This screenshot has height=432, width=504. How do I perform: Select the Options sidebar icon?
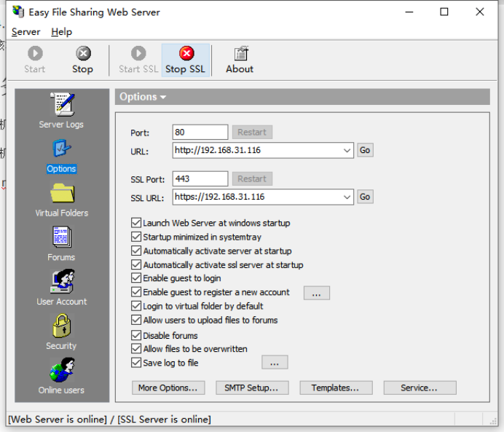(x=61, y=148)
